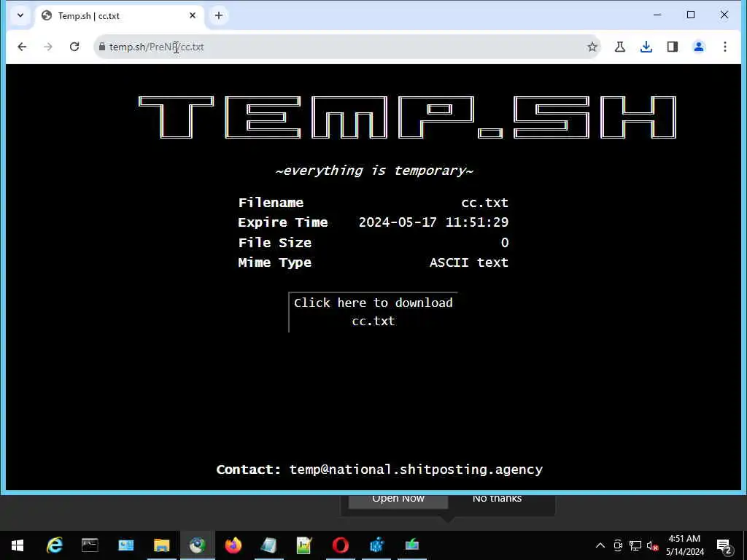Open Chrome Labs flask icon

[x=619, y=47]
